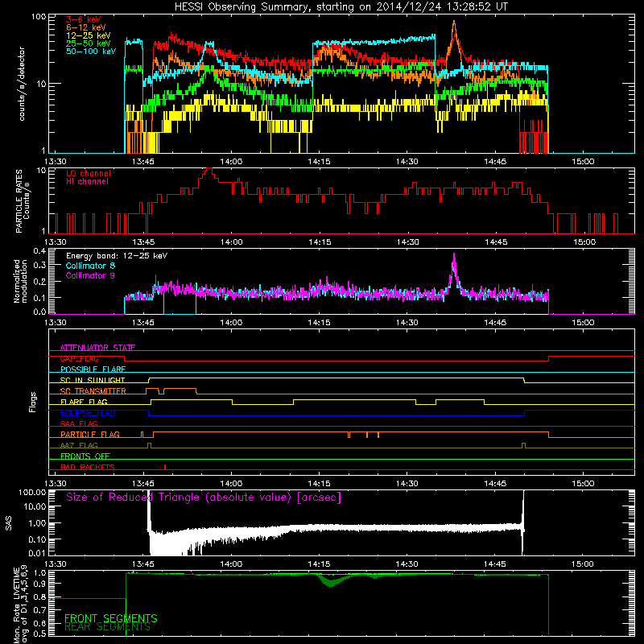Viewport: 644px width, 644px height.
Task: Click the SC TRANSMITTER flag label
Action: (x=93, y=391)
